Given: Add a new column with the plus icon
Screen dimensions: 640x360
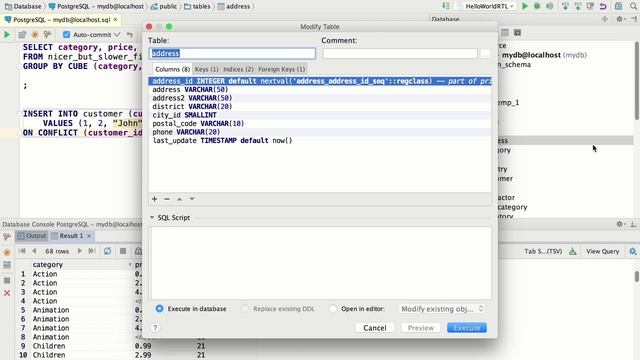Looking at the screenshot, I should tap(154, 199).
